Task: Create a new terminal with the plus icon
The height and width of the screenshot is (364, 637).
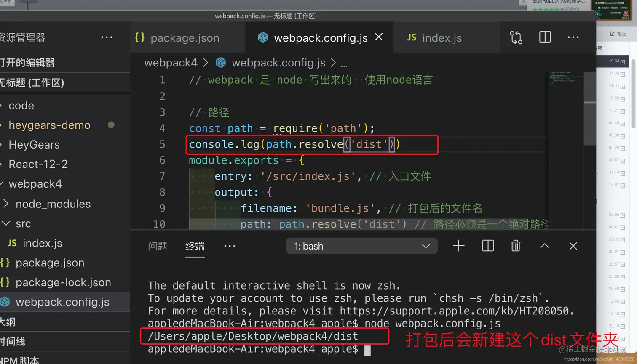Action: coord(458,246)
